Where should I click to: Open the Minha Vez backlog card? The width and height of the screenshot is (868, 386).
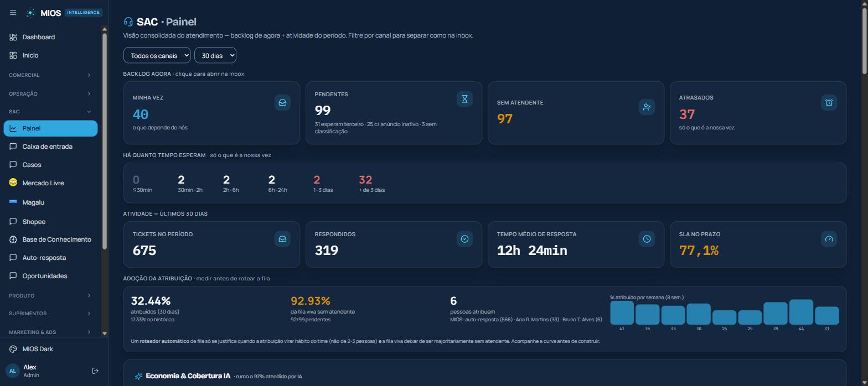(211, 113)
